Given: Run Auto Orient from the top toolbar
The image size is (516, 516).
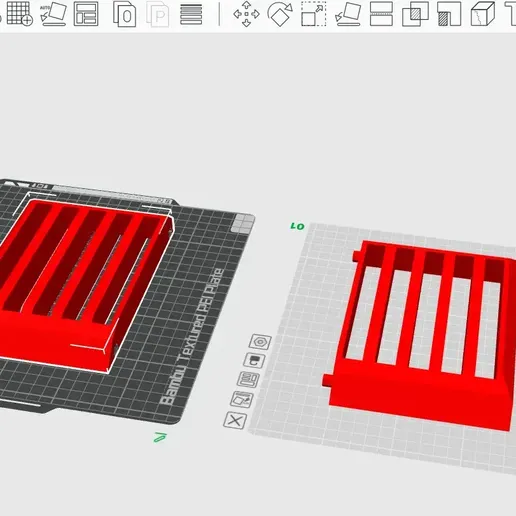Looking at the screenshot, I should pos(53,14).
